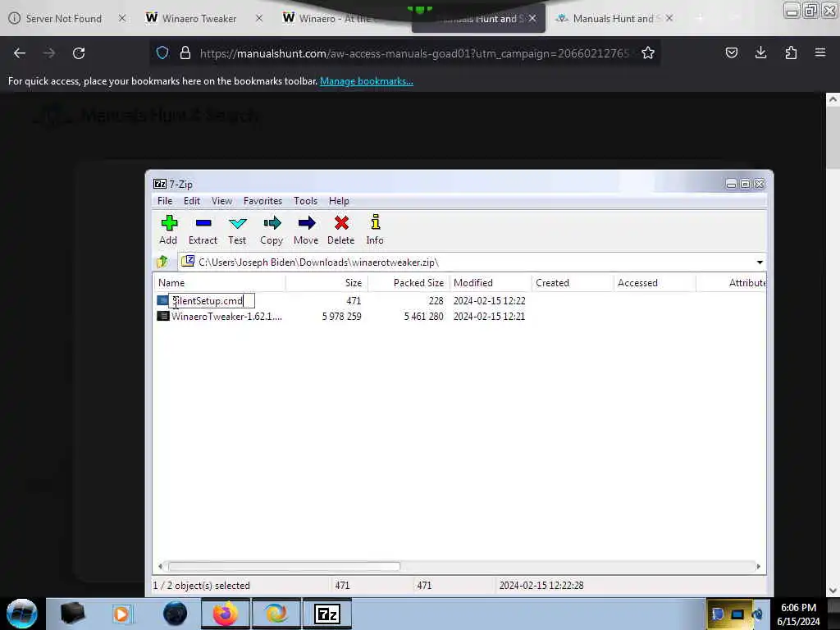Viewport: 840px width, 630px height.
Task: Open the Firefox extensions icon
Action: [x=791, y=52]
